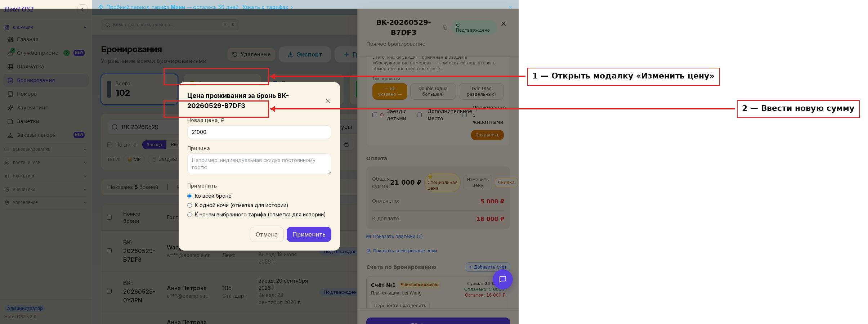Click the Новая цена input field
Screen dimensions: 868x324
[259, 132]
